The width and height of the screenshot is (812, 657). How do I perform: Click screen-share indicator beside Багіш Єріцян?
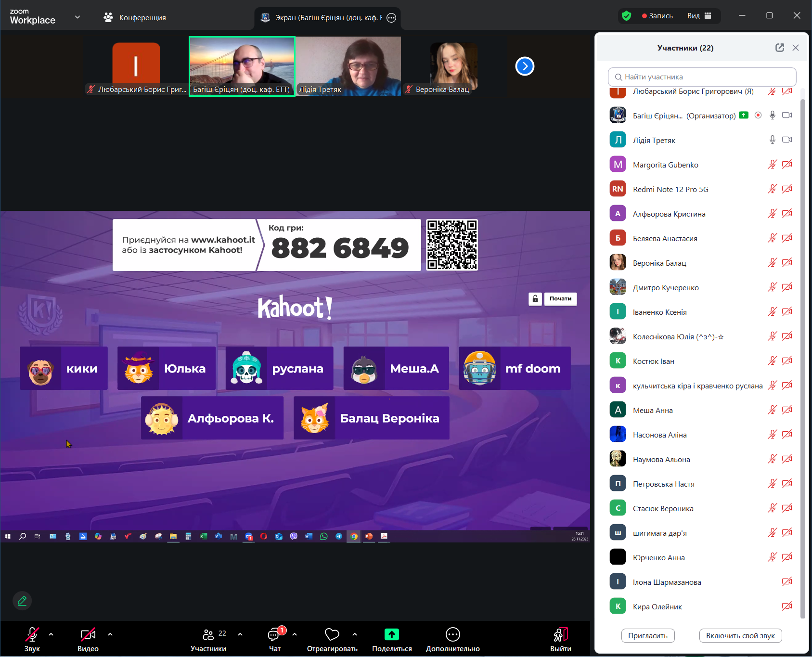(744, 115)
